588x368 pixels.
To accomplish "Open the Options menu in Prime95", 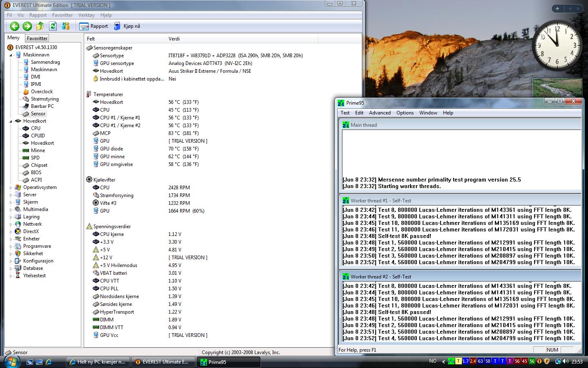I will click(x=405, y=113).
